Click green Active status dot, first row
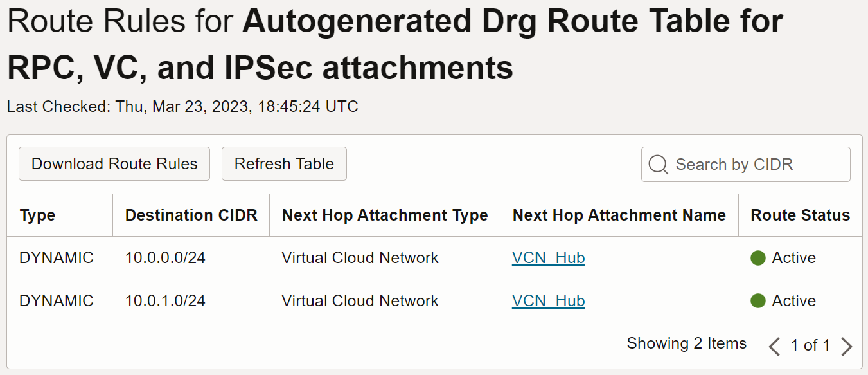The image size is (868, 375). point(758,258)
